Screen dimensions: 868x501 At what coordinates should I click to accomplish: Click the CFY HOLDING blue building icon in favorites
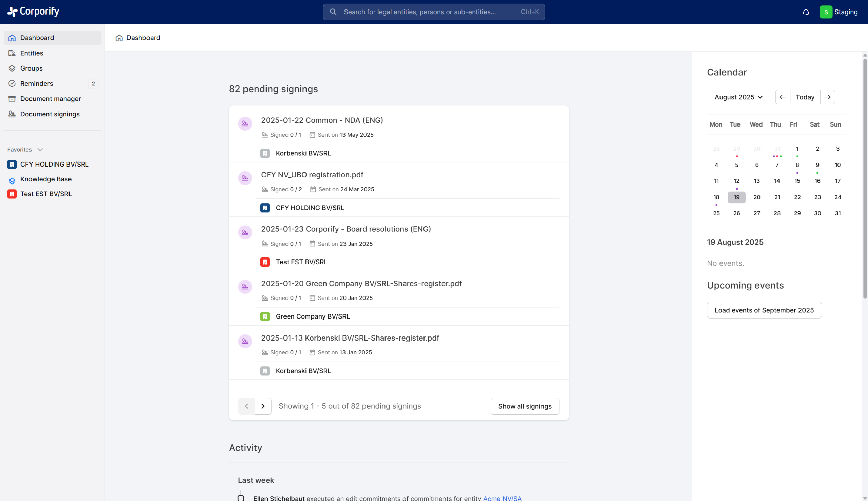click(x=12, y=165)
